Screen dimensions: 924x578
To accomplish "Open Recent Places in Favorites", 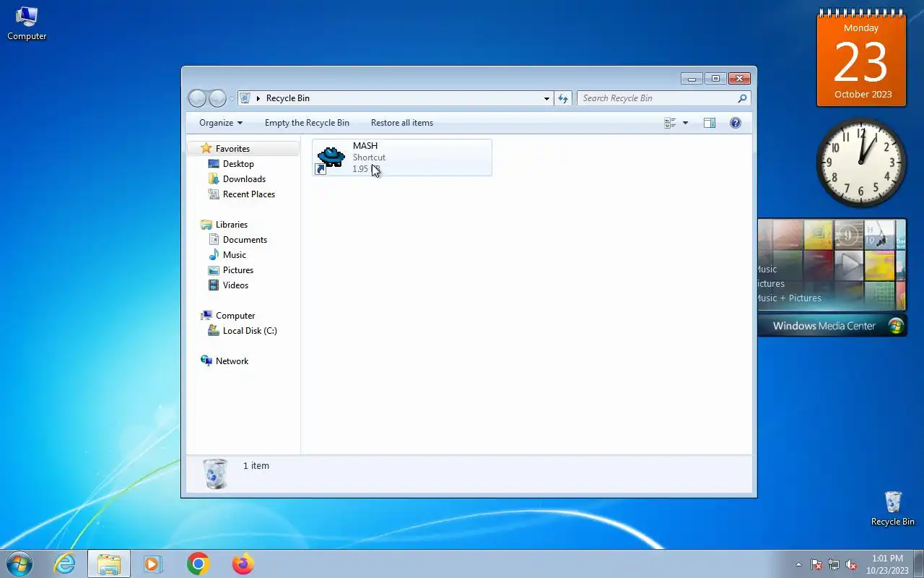I will [x=248, y=194].
